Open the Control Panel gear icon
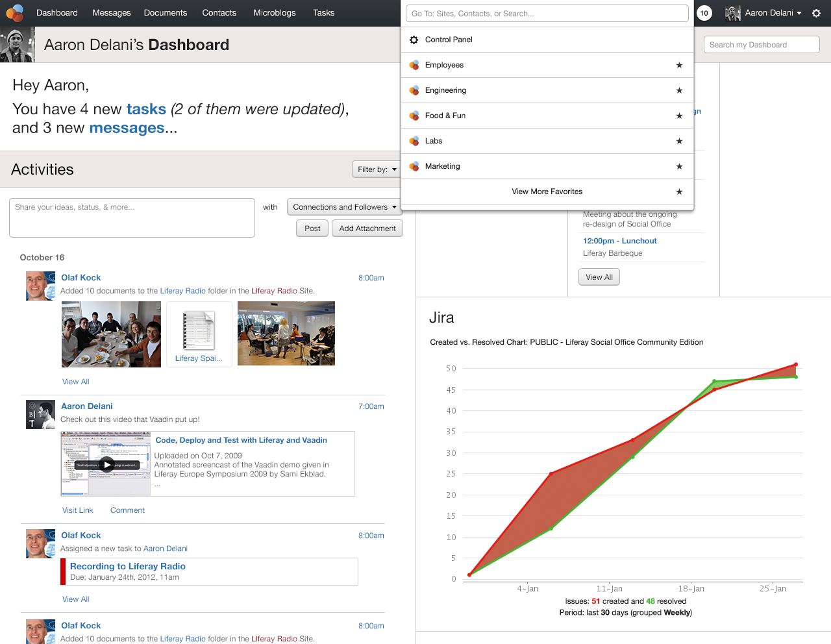Screen dimensions: 831x644 [414, 40]
